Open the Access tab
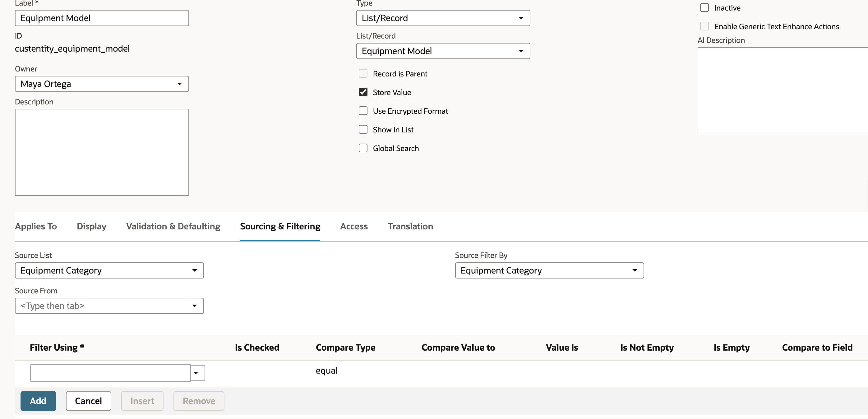This screenshot has width=868, height=419. [x=354, y=226]
